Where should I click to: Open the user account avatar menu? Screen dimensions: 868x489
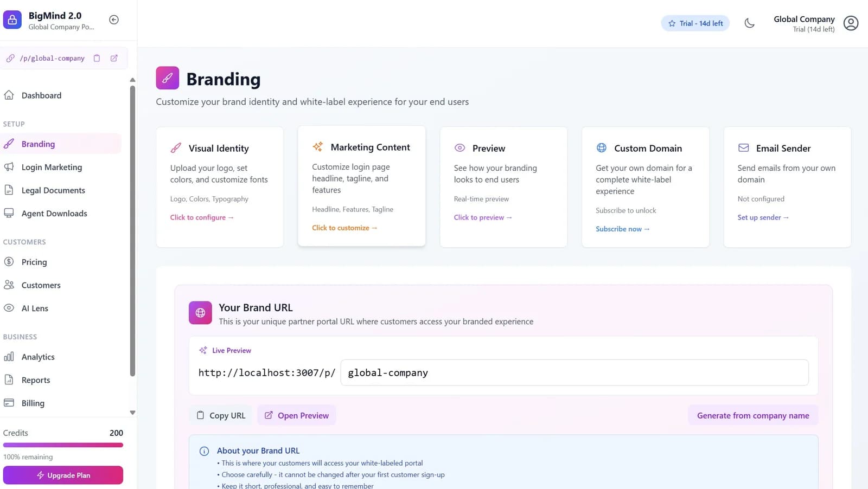(x=851, y=23)
